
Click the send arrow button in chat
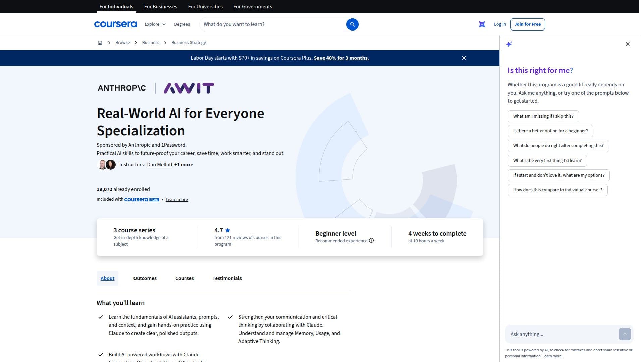coord(625,334)
